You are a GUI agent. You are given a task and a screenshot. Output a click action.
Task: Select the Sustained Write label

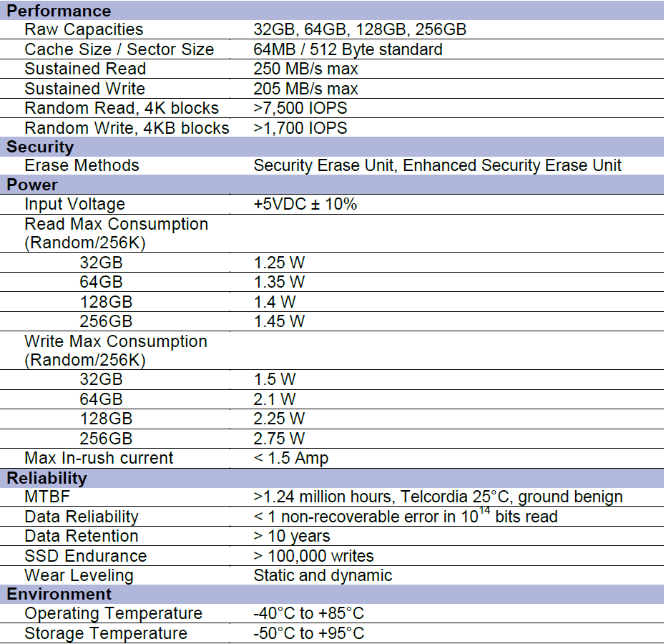coord(84,89)
